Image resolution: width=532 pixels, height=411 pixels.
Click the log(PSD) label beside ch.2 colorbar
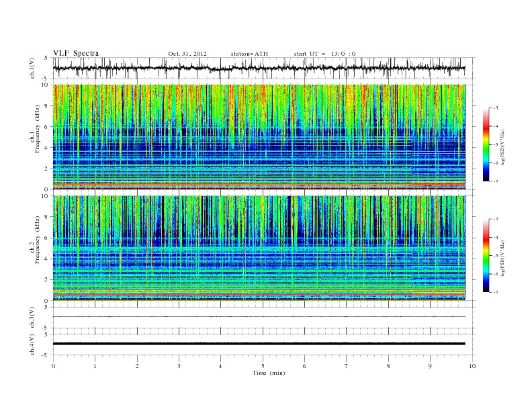pyautogui.click(x=503, y=258)
